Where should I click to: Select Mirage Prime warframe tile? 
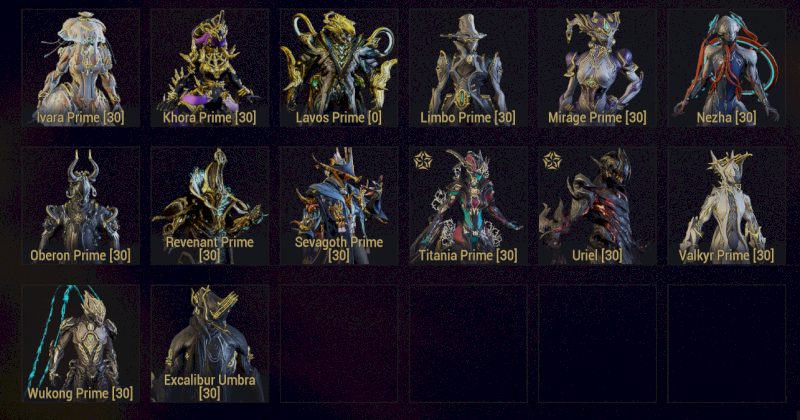pos(597,67)
